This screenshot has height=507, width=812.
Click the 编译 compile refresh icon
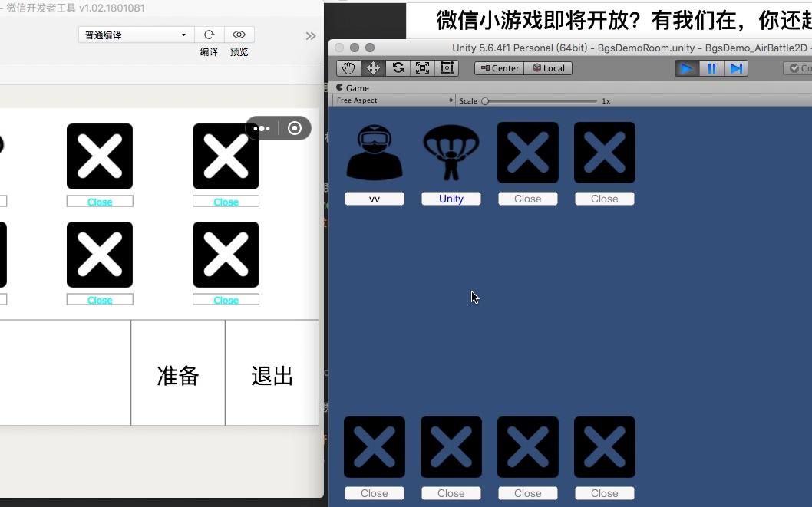[209, 35]
